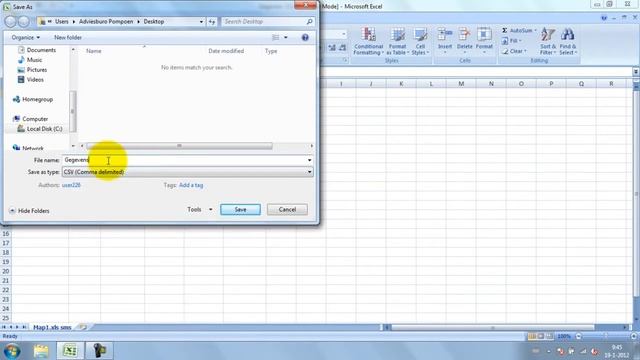Screen dimensions: 640x360
Task: Sort by Type column header
Action: click(271, 51)
